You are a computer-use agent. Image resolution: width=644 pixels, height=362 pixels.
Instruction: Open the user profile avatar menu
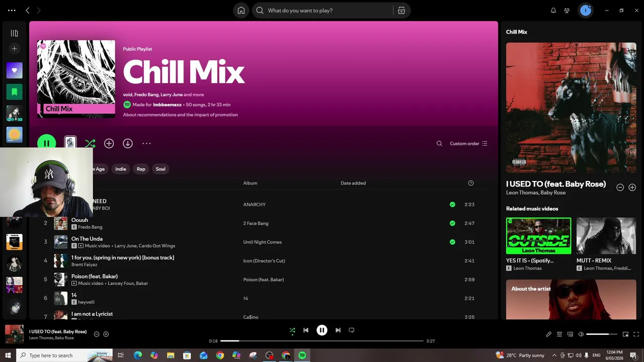(x=585, y=11)
